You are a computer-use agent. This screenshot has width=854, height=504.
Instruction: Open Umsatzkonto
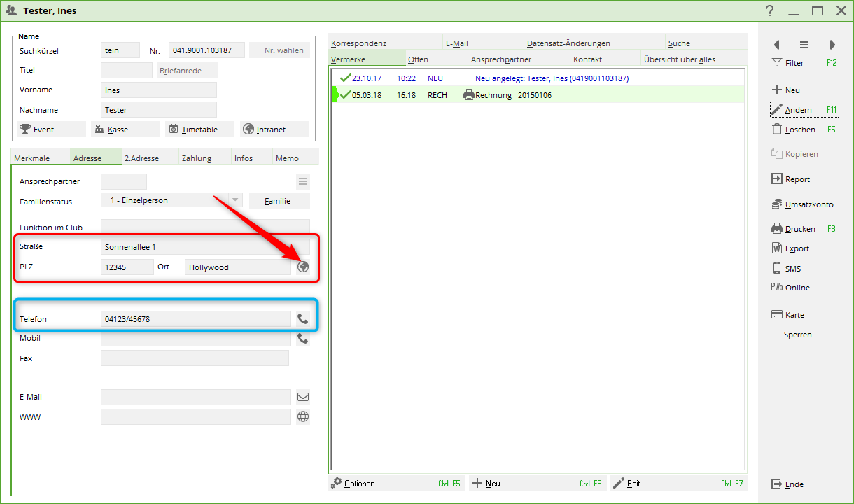(804, 204)
